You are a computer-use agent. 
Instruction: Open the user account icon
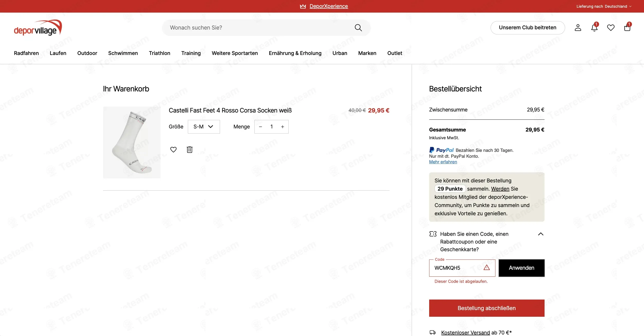pyautogui.click(x=578, y=28)
